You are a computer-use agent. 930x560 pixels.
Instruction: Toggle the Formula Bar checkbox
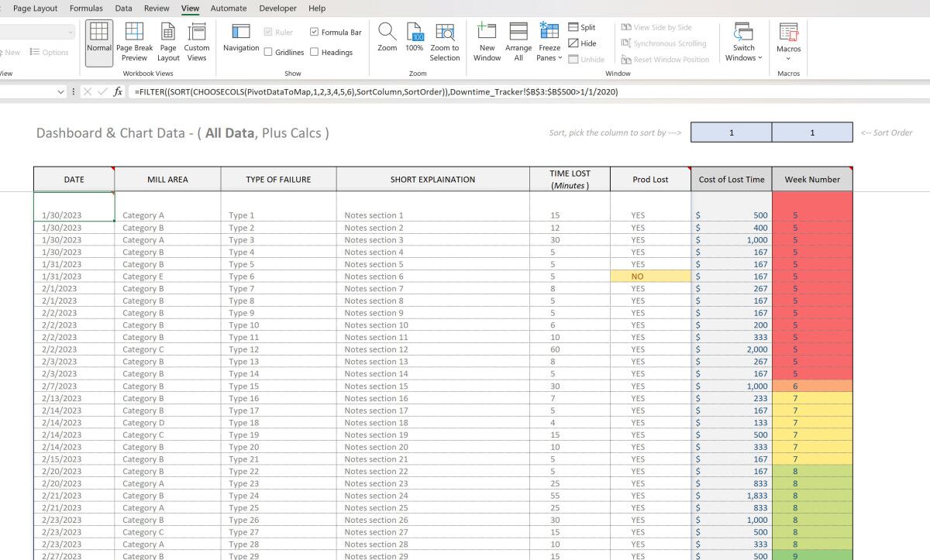tap(315, 33)
